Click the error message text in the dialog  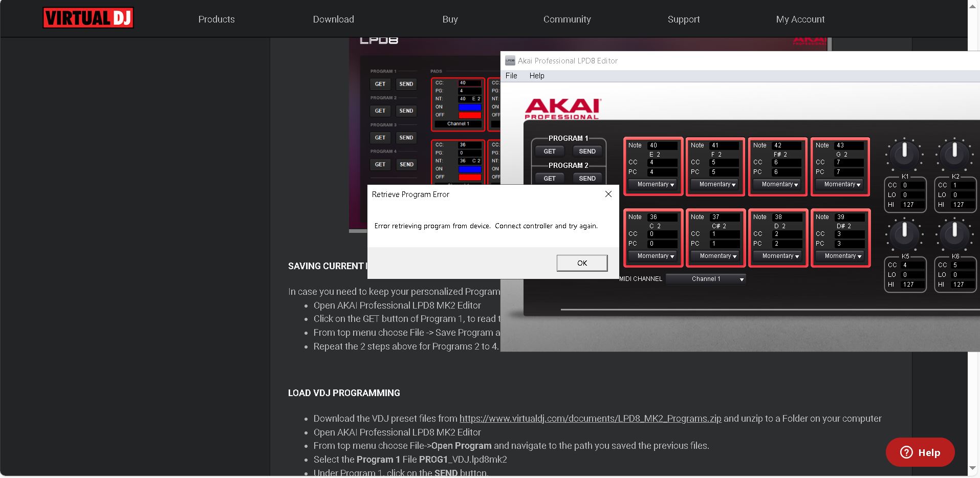(x=486, y=226)
